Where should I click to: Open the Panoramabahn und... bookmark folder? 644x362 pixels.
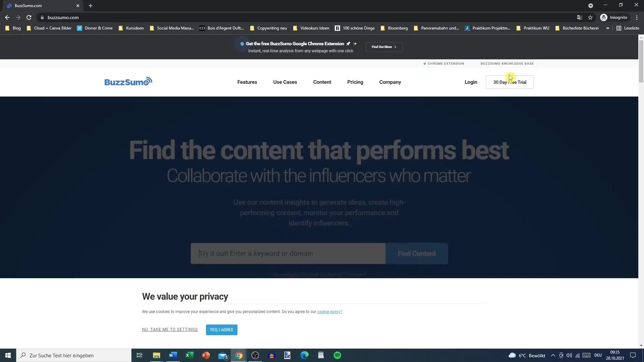pyautogui.click(x=436, y=28)
